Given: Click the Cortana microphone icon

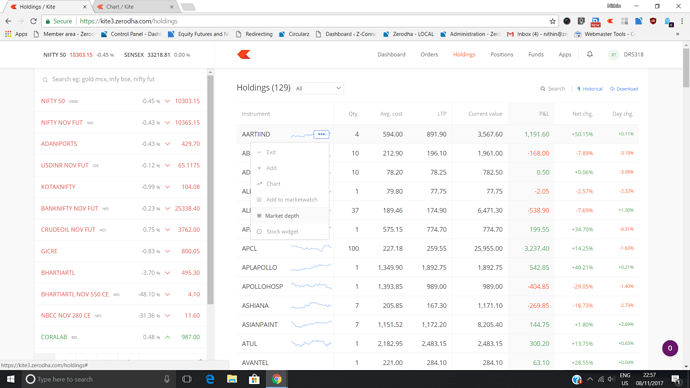Looking at the screenshot, I should (x=167, y=379).
